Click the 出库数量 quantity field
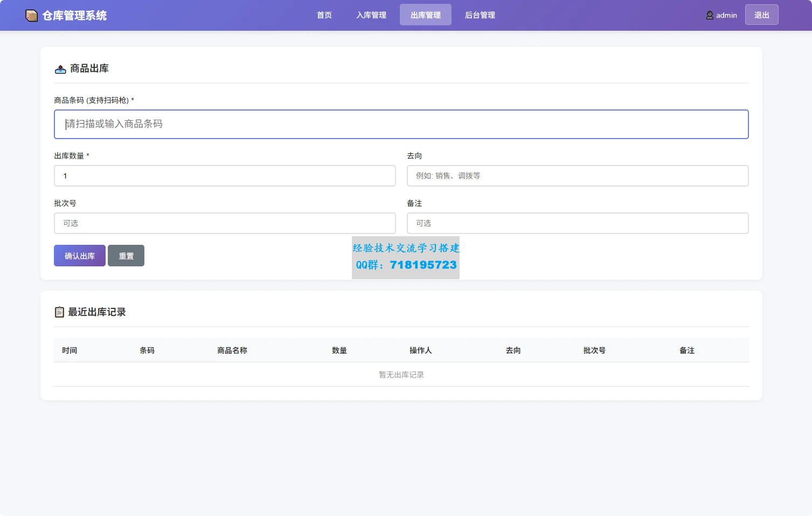Image resolution: width=812 pixels, height=516 pixels. pyautogui.click(x=225, y=176)
